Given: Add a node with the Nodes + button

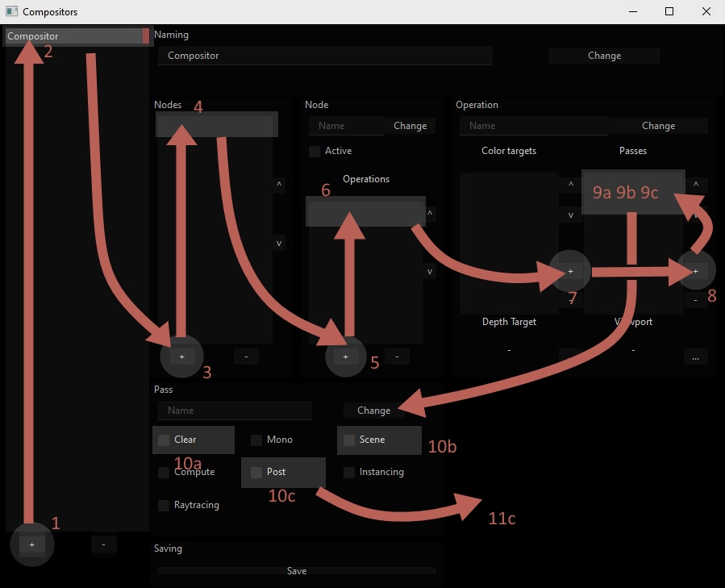Looking at the screenshot, I should (181, 357).
